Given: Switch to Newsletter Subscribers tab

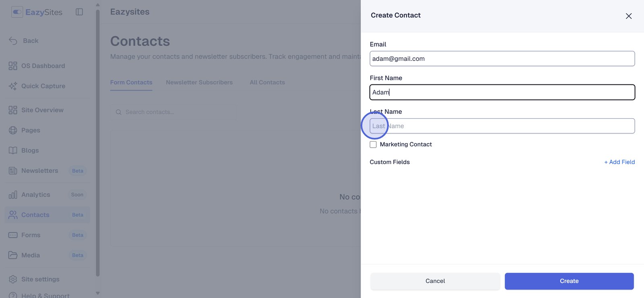Looking at the screenshot, I should [199, 82].
